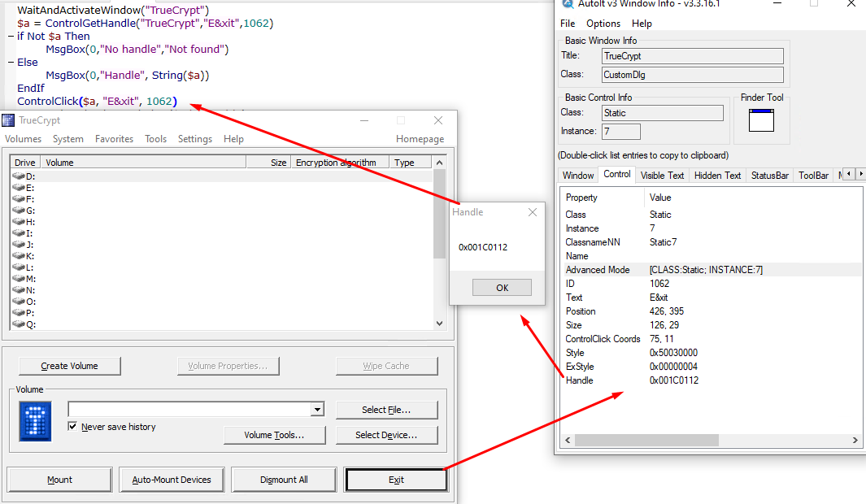Screen dimensions: 866x504
Task: Click the Select File... button
Action: pyautogui.click(x=386, y=410)
